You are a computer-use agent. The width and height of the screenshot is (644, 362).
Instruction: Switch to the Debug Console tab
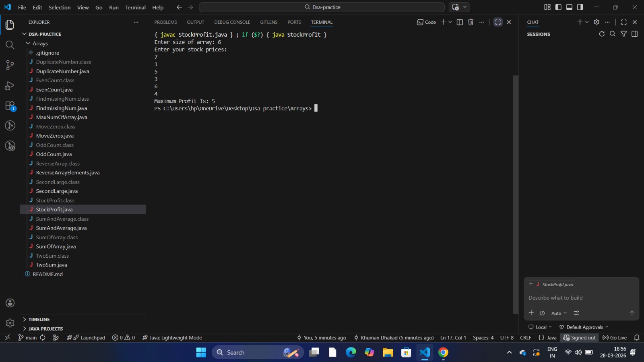tap(232, 22)
